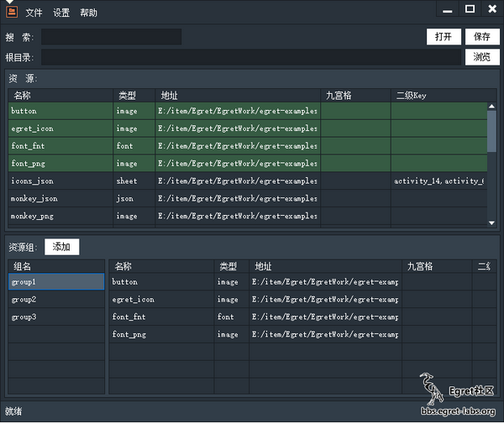Click the 地址 header in resource table

tap(238, 96)
